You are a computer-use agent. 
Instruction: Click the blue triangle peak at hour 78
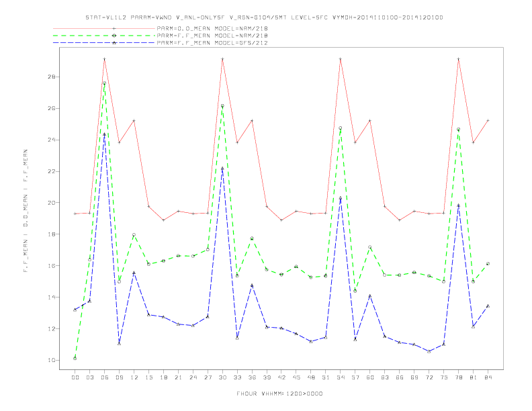pyautogui.click(x=458, y=205)
